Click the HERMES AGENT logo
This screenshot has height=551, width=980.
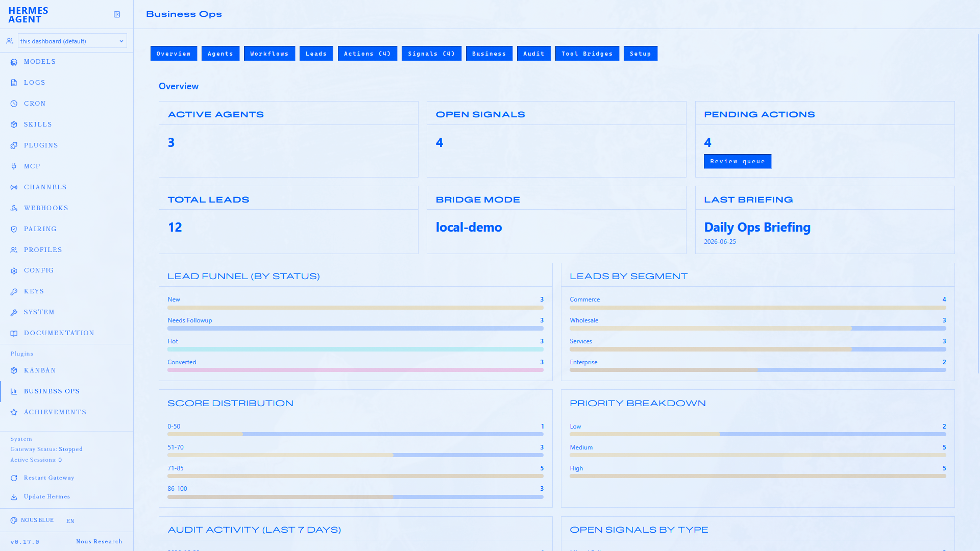(28, 15)
